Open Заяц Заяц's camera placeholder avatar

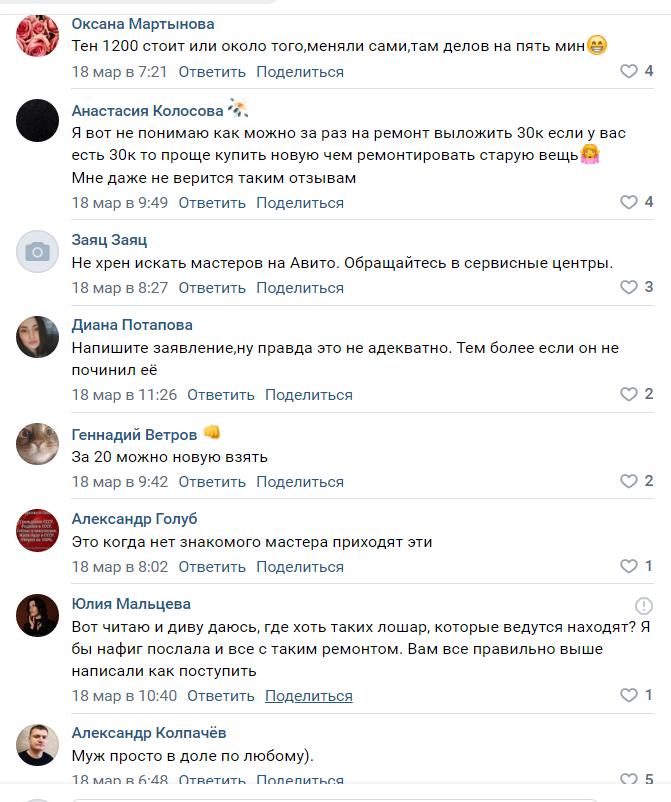point(38,252)
